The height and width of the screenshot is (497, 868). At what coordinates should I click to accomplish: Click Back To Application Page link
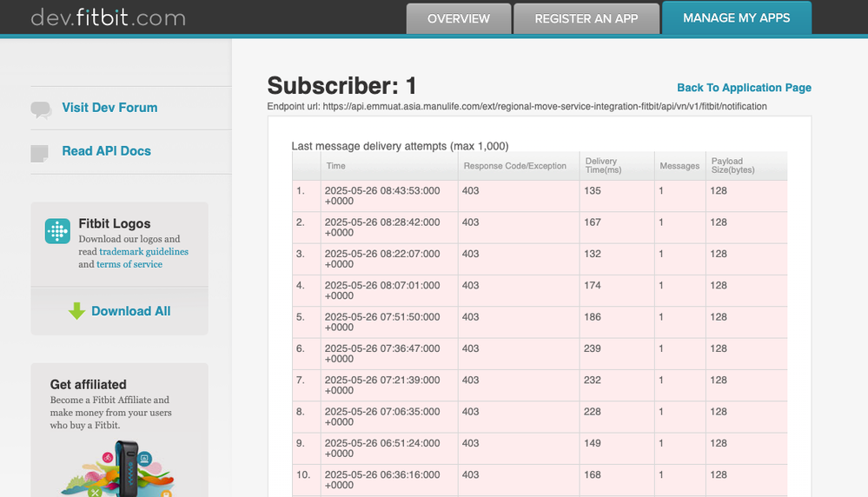[x=744, y=88]
